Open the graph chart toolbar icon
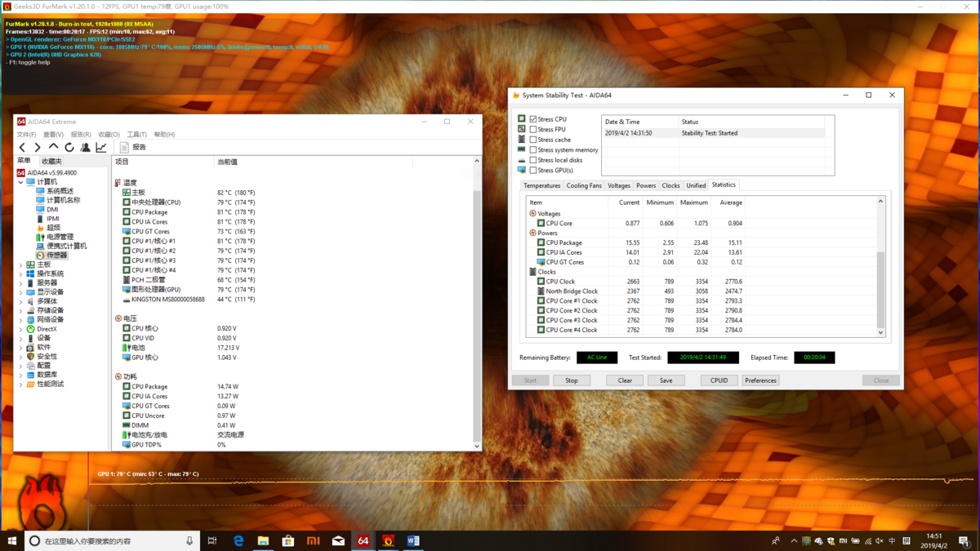This screenshot has height=551, width=980. tap(101, 148)
